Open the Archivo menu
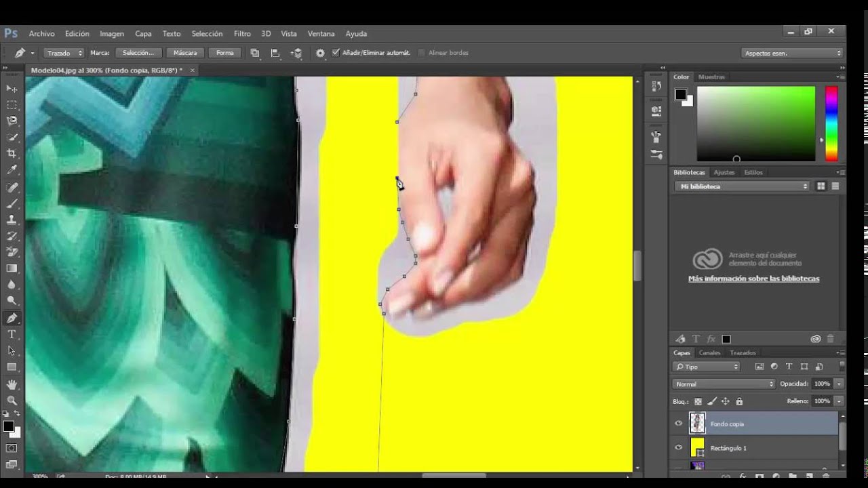Viewport: 868px width, 488px height. [41, 34]
